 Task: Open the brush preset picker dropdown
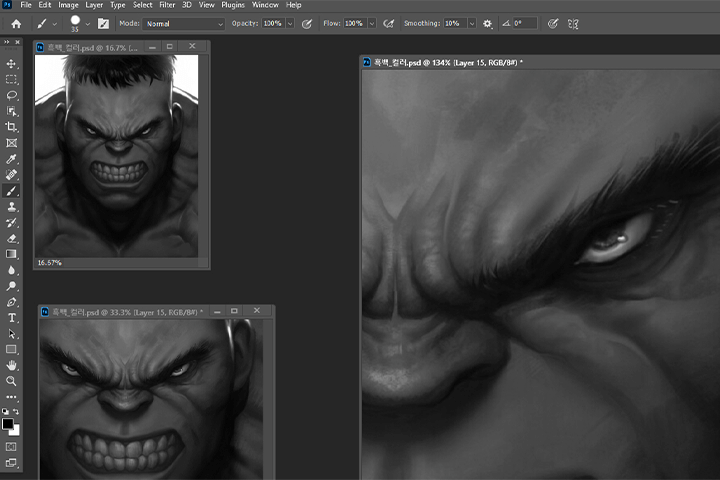pos(88,24)
